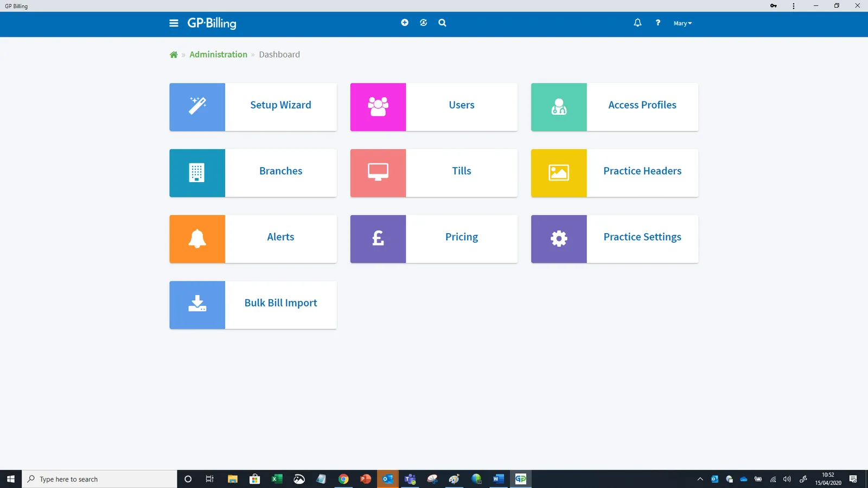Open the hamburger menu beside GP Billing logo
868x488 pixels.
[174, 23]
